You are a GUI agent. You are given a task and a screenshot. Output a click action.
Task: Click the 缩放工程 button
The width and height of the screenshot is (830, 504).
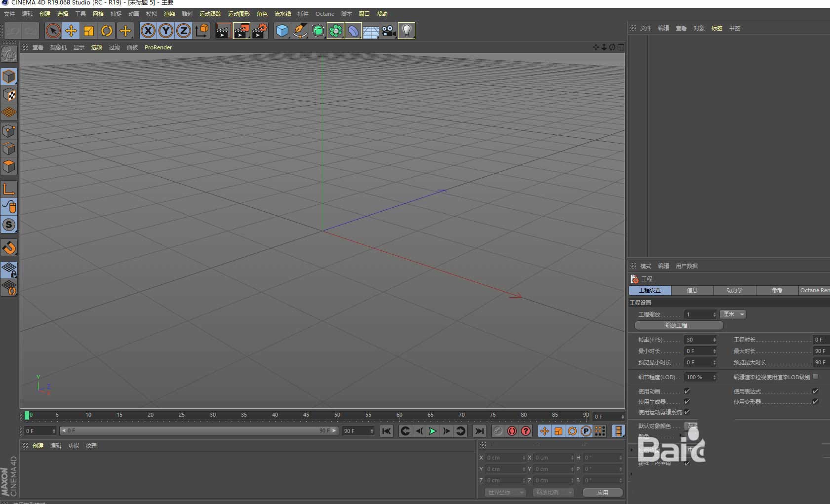[x=678, y=325]
